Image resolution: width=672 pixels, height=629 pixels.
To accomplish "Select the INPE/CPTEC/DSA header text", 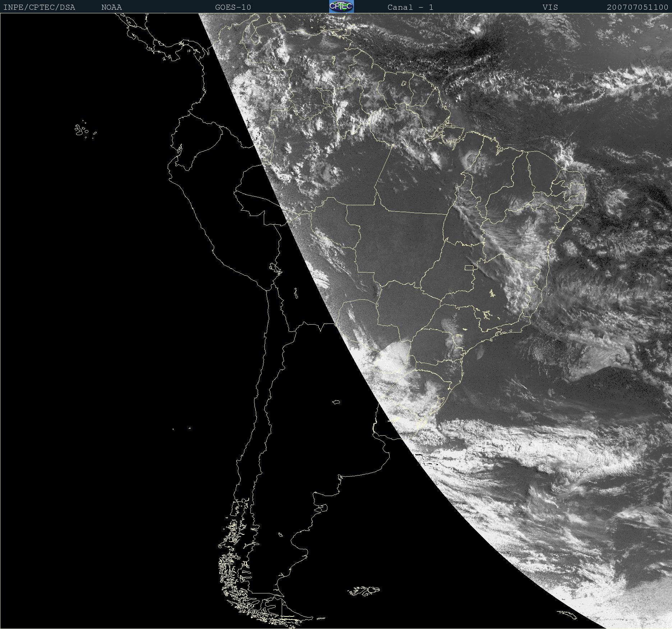I will click(39, 7).
